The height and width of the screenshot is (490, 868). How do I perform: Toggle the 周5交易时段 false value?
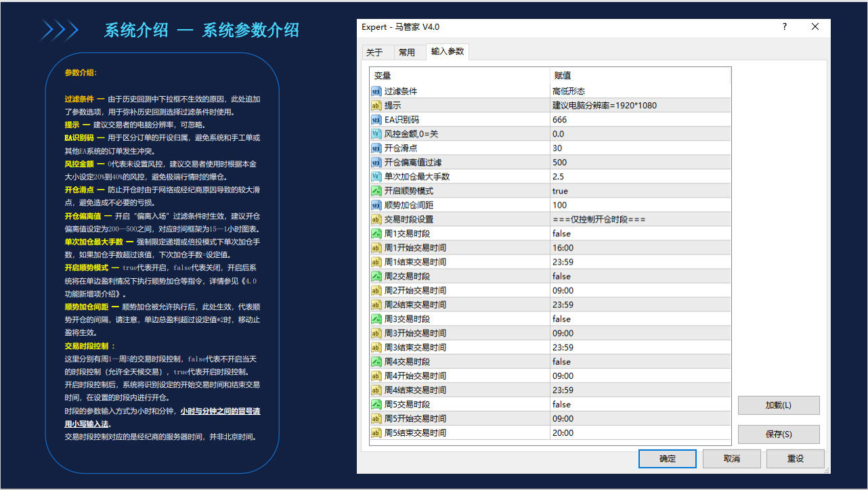coord(640,404)
